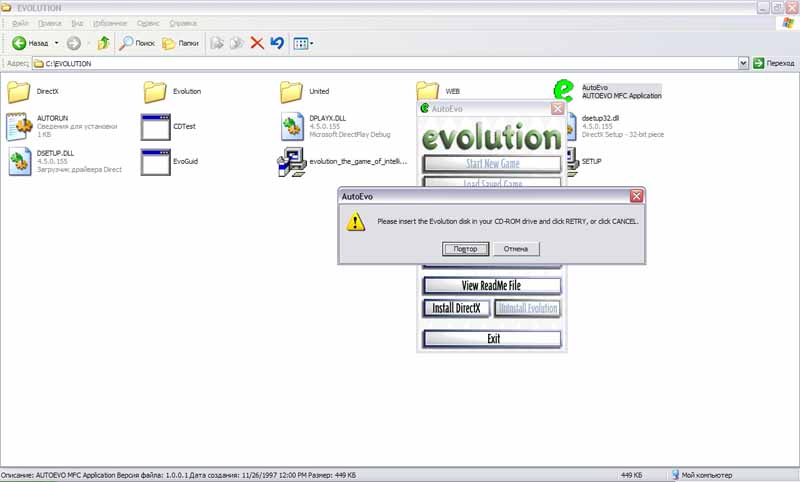This screenshot has width=800, height=482.
Task: Click the Move To toolbar icon
Action: point(217,43)
